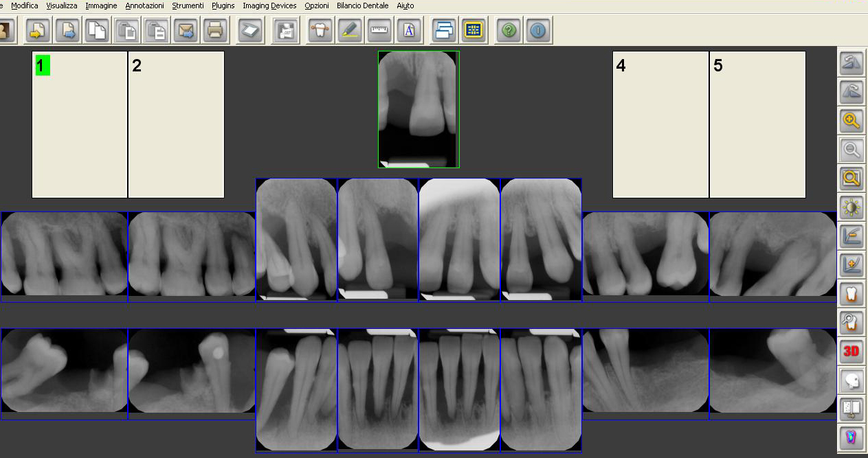Select the lower X-ray showing round white filling
This screenshot has height=458, width=868.
click(x=192, y=374)
